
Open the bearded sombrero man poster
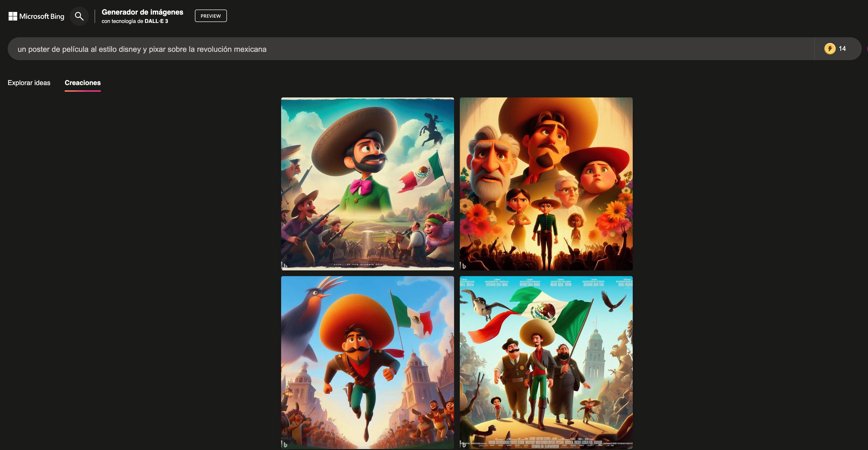coord(367,184)
